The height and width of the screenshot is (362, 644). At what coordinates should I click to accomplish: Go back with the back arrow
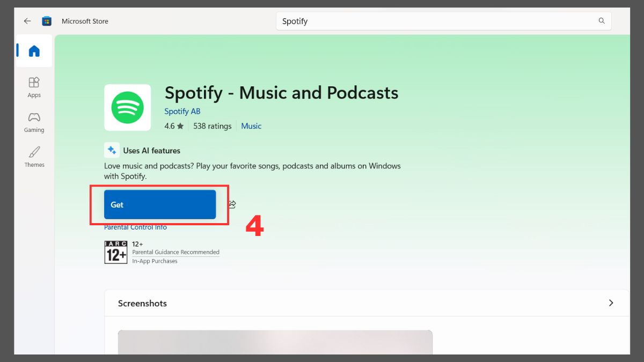[x=27, y=21]
